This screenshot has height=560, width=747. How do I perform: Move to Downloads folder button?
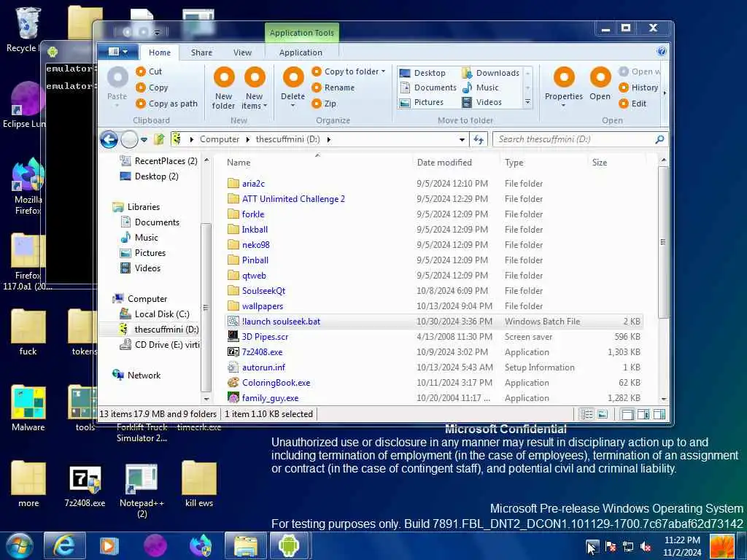pyautogui.click(x=491, y=73)
